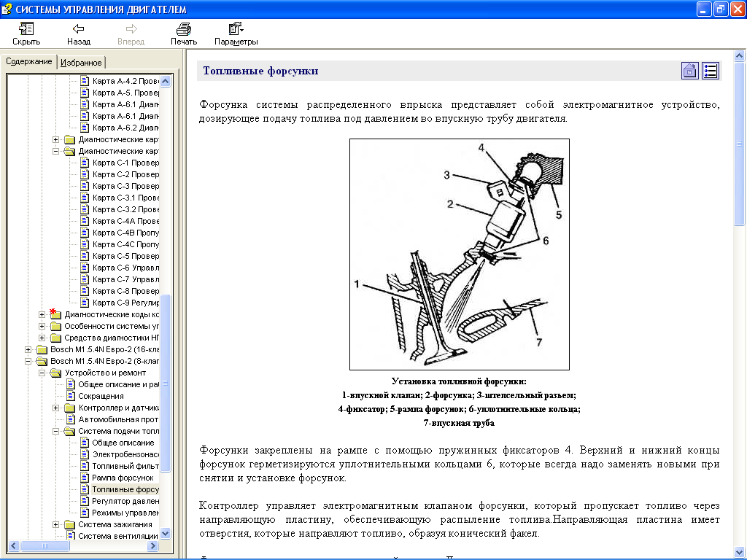747x560 pixels.
Task: Click the tree vertical scrollbar thumb
Action: click(x=166, y=384)
